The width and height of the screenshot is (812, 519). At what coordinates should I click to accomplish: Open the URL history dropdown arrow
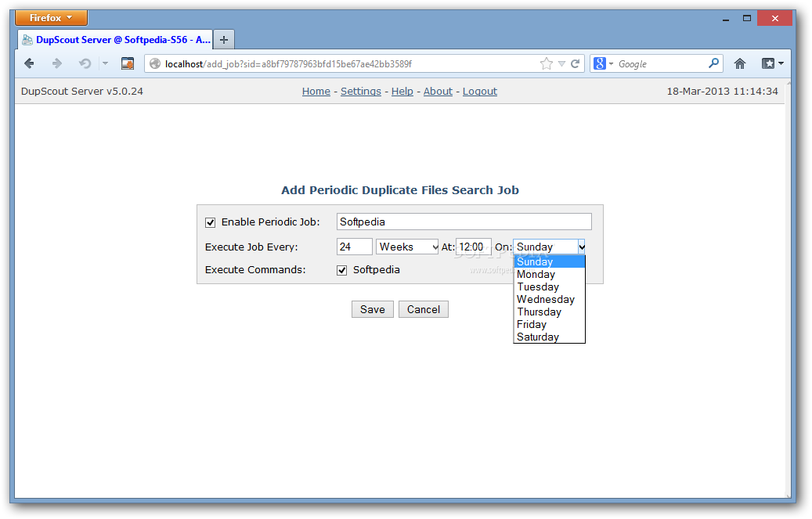pos(561,63)
